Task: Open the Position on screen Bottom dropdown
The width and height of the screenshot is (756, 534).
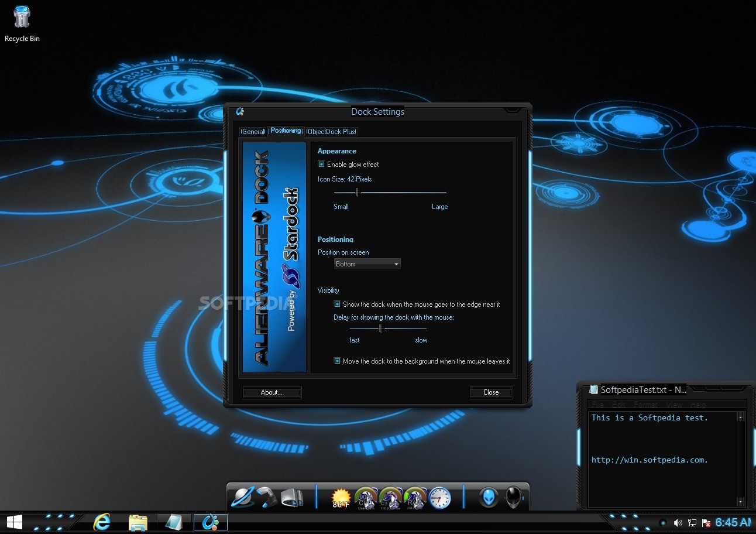Action: (367, 264)
